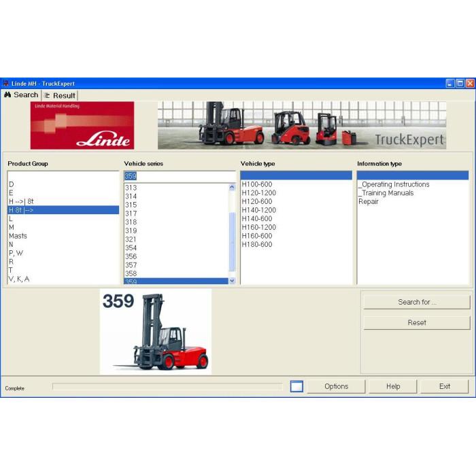Click the progress bar in status area

tap(167, 386)
